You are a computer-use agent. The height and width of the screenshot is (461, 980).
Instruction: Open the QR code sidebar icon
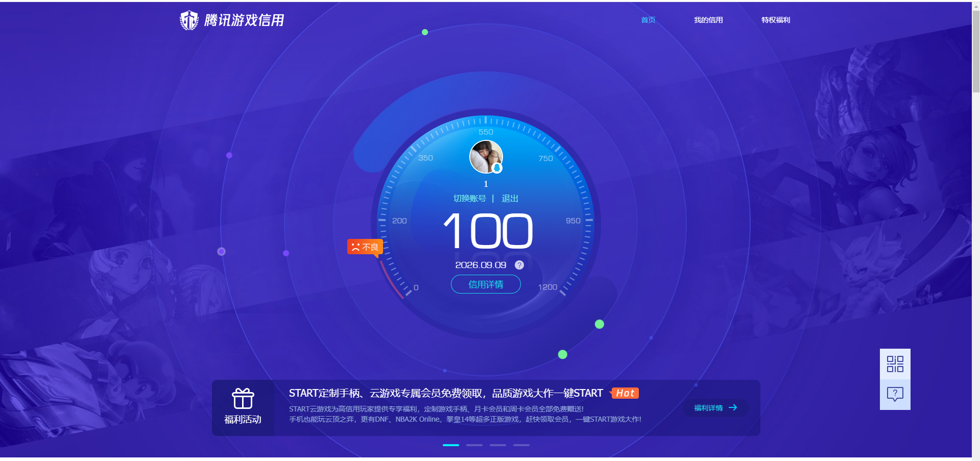tap(895, 364)
